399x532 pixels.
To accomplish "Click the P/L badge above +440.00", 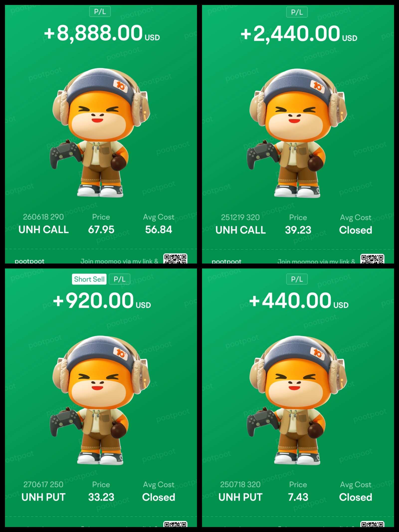I will coord(297,279).
